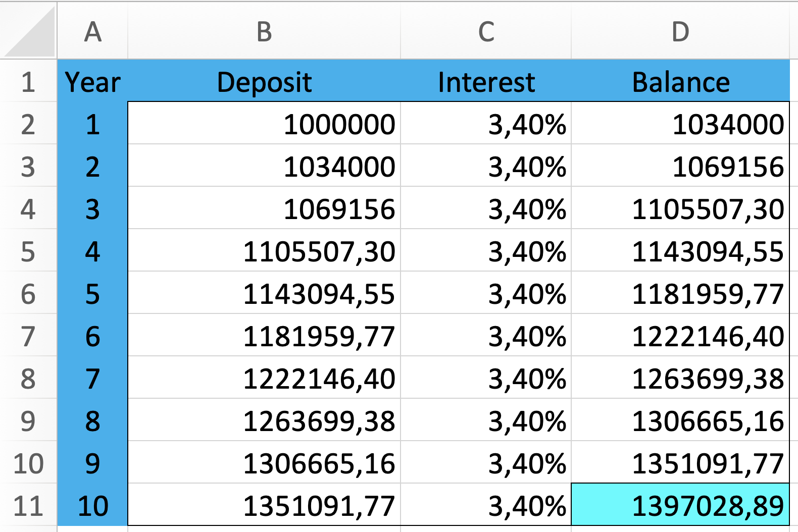Select column B header
This screenshot has height=532, width=798.
tap(264, 31)
